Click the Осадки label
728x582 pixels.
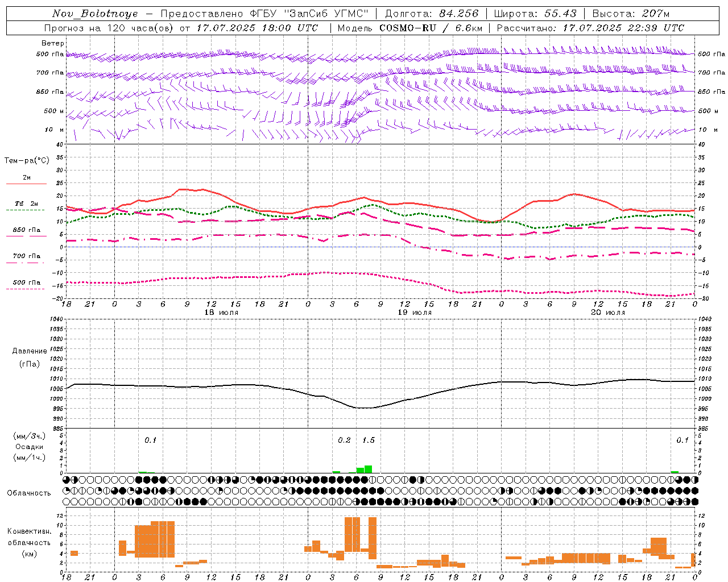(x=29, y=447)
